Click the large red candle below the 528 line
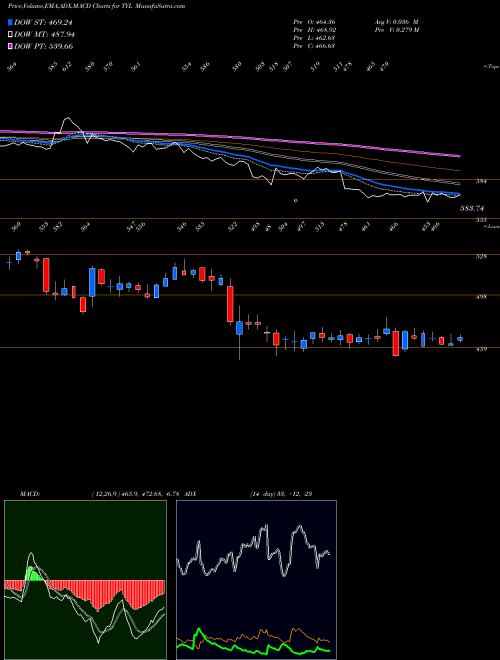The image size is (500, 660). pyautogui.click(x=46, y=275)
